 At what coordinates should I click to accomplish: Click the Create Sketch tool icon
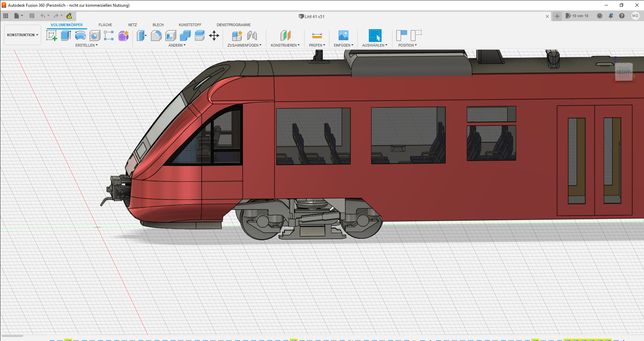click(x=51, y=35)
